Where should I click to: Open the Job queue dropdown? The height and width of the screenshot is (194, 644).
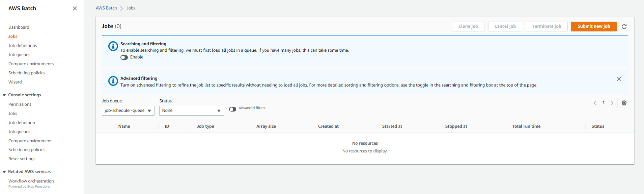click(x=128, y=111)
